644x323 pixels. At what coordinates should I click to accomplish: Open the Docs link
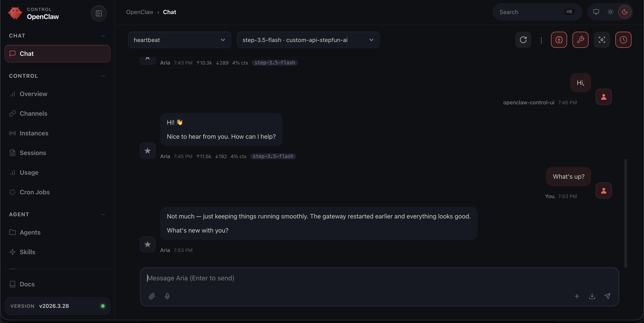(x=27, y=284)
